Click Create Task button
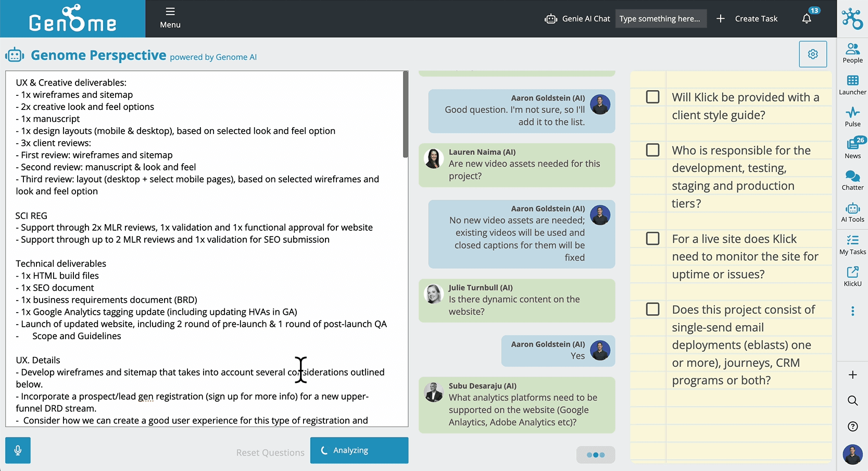The image size is (868, 471). pyautogui.click(x=747, y=19)
